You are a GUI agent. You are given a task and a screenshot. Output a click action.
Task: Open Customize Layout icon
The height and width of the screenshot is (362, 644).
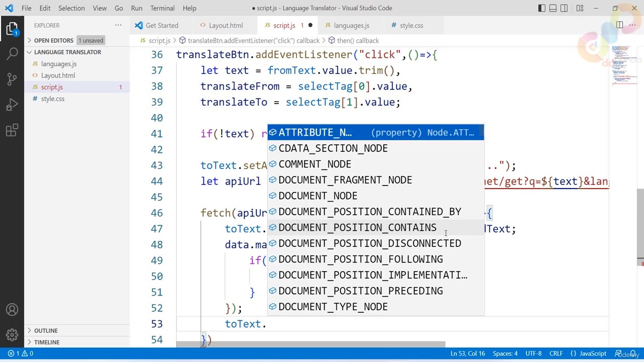[580, 8]
